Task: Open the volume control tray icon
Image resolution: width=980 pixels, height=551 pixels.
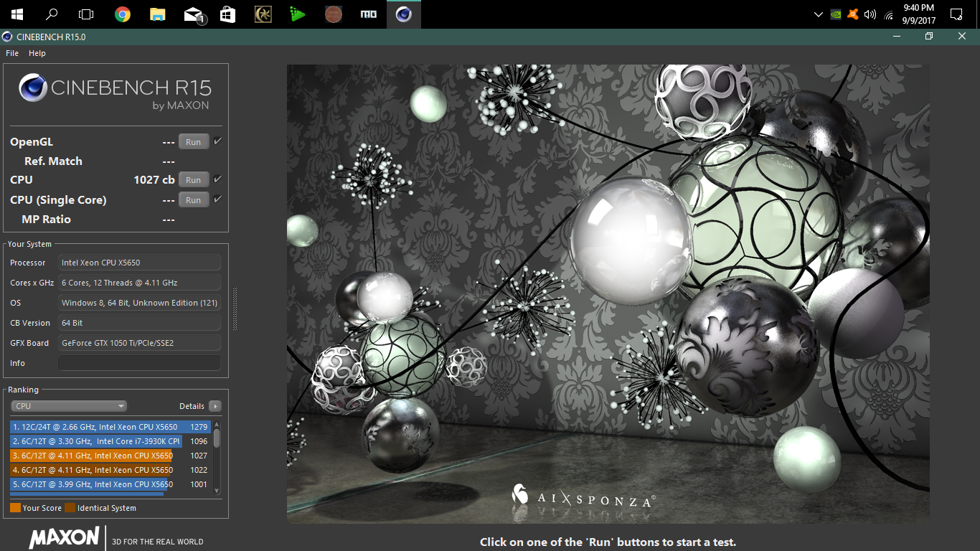Action: point(871,14)
